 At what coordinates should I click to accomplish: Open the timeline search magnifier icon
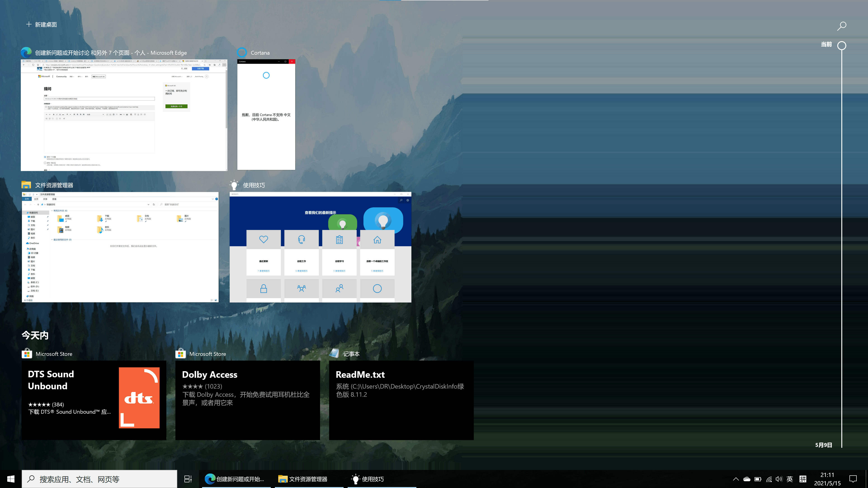(841, 26)
